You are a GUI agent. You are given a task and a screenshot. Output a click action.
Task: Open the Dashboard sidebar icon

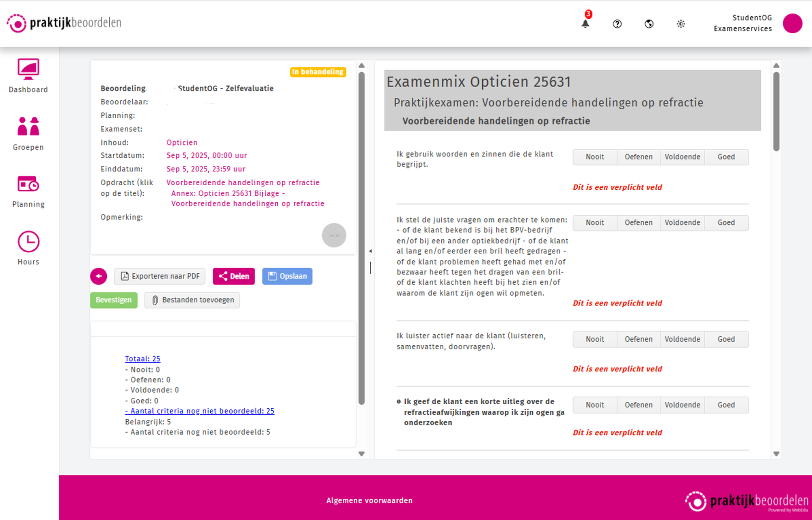click(x=28, y=70)
